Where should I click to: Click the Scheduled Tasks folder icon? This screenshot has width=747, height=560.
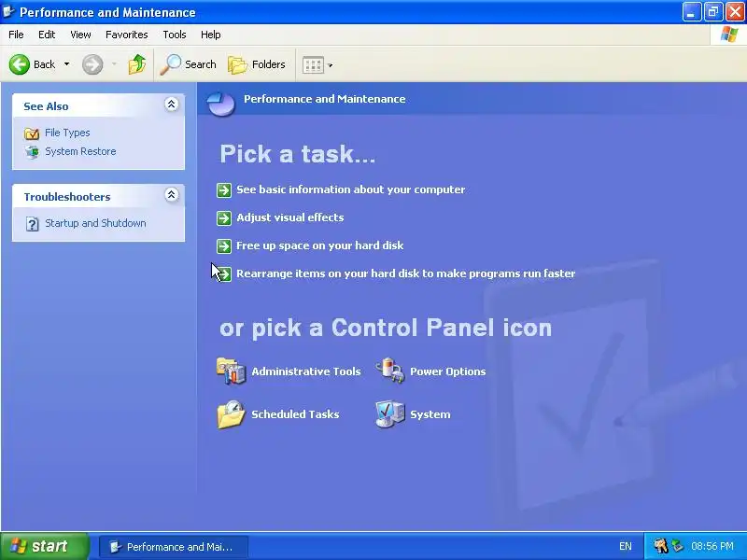pos(231,414)
